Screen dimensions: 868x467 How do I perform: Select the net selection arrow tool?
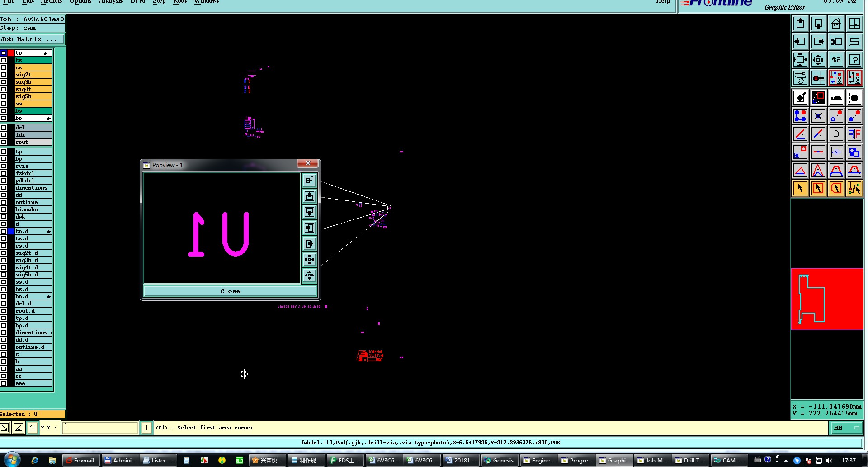pos(854,188)
